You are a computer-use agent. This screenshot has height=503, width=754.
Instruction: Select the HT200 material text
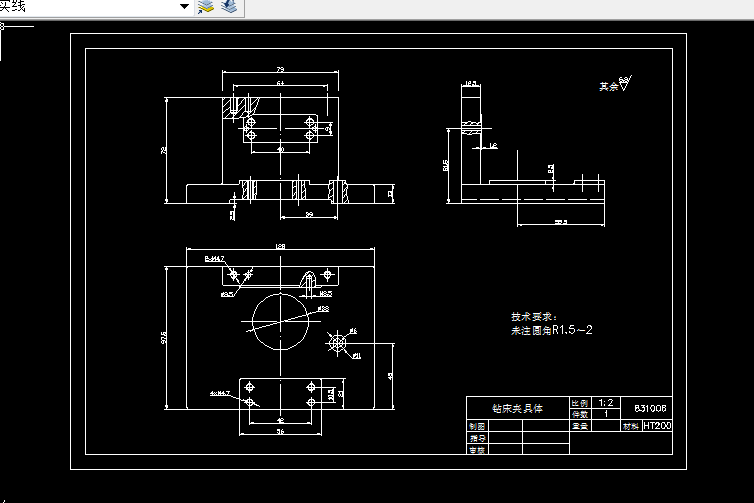coord(657,426)
